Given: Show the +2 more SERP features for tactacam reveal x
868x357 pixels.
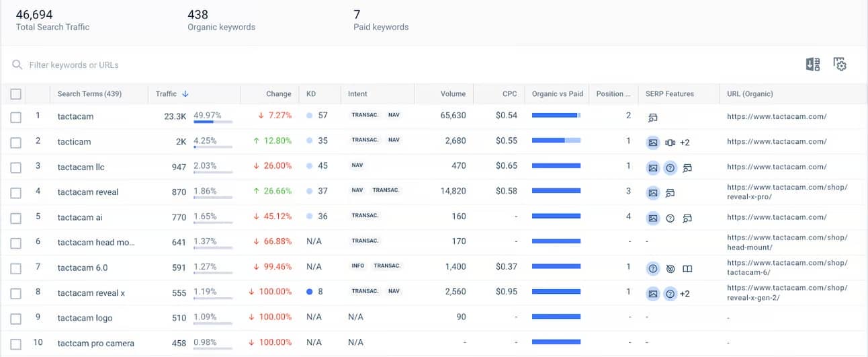Looking at the screenshot, I should click(x=685, y=294).
